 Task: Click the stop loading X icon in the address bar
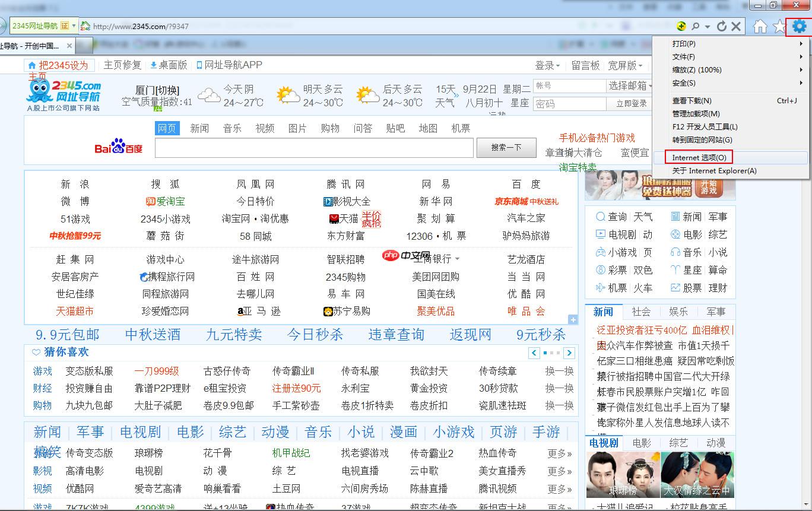pos(736,26)
